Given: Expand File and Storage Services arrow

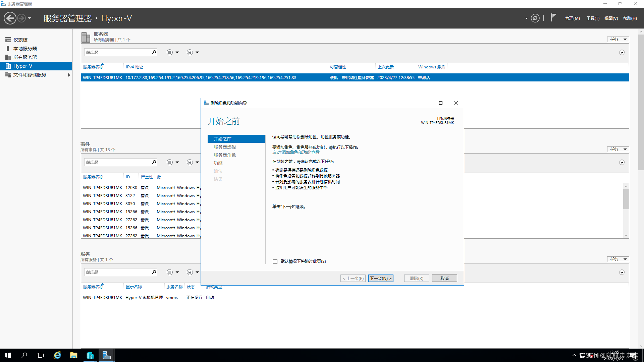Looking at the screenshot, I should [69, 75].
